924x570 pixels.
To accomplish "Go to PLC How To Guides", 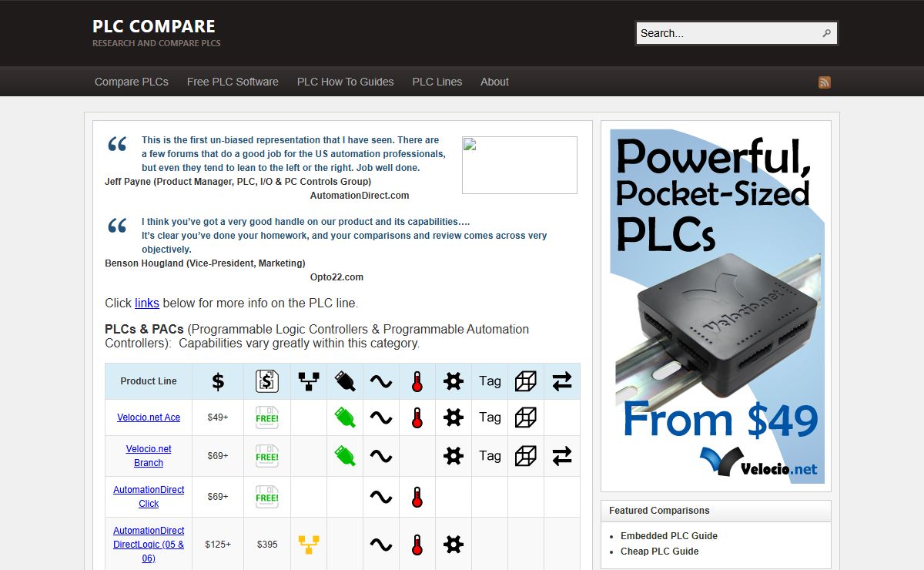I will point(345,82).
